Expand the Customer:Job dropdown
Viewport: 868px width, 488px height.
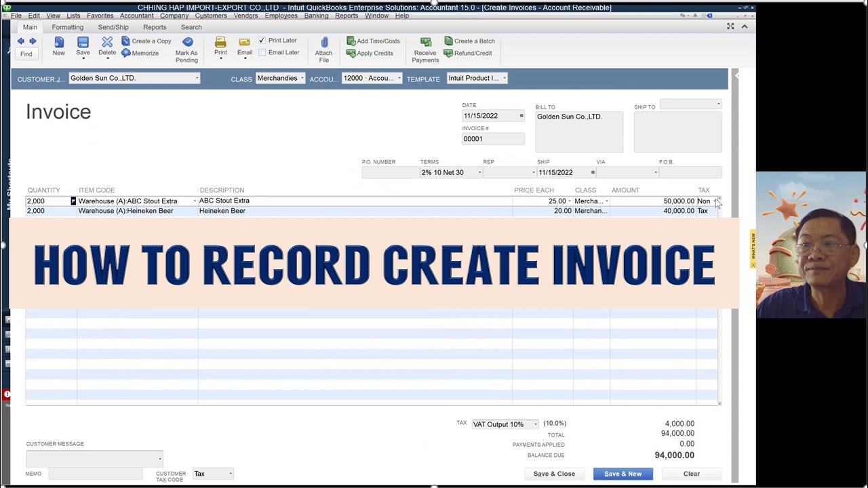(x=197, y=78)
